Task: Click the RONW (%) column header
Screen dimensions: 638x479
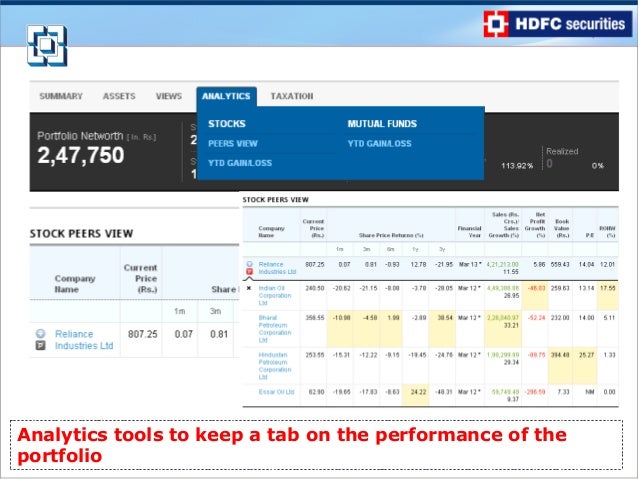Action: click(x=607, y=232)
